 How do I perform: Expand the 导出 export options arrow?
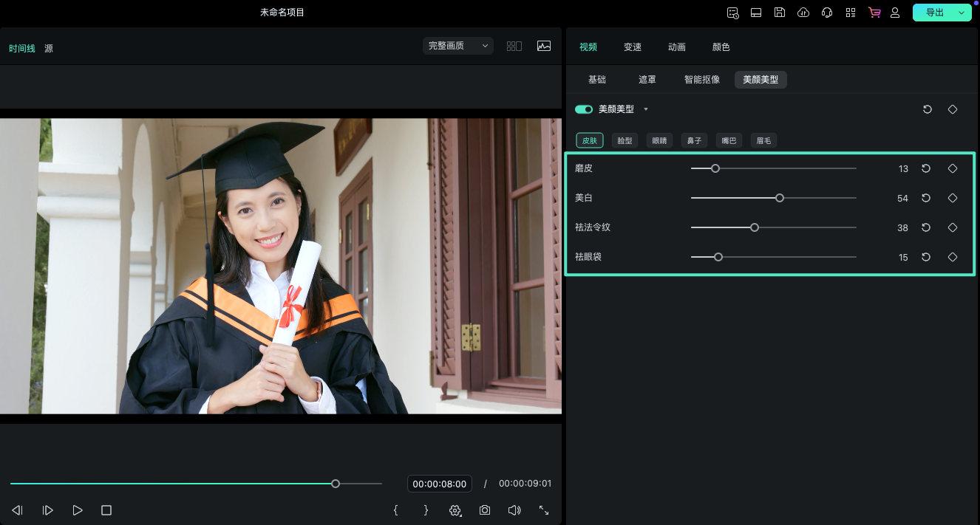pyautogui.click(x=962, y=13)
